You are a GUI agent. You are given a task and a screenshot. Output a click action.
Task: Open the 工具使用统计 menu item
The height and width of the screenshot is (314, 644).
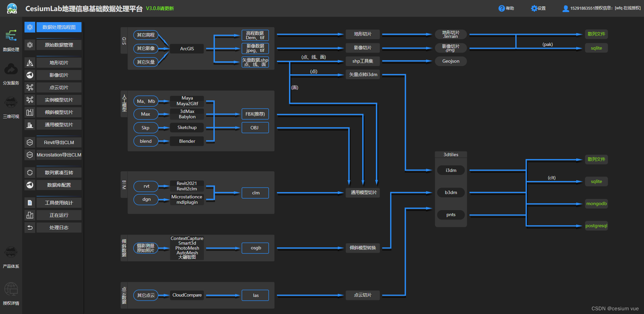[59, 203]
